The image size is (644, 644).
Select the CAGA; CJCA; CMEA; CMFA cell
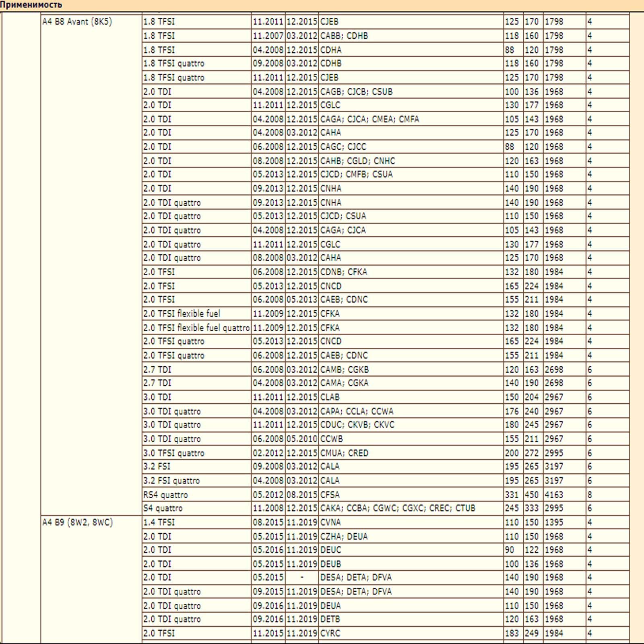coord(369,119)
